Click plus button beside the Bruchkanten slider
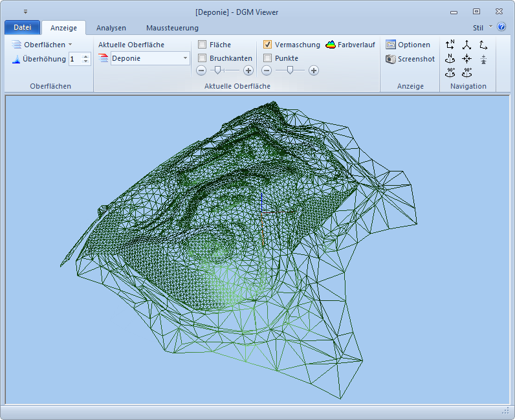 point(248,71)
